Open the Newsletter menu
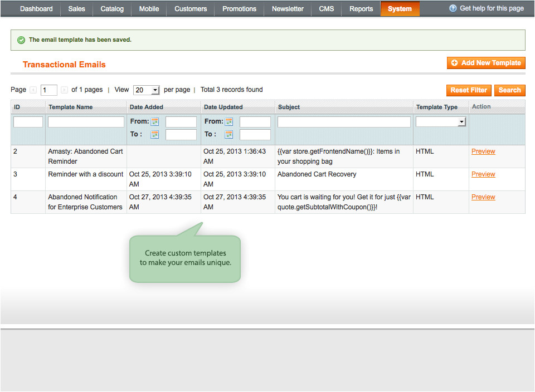 tap(288, 9)
